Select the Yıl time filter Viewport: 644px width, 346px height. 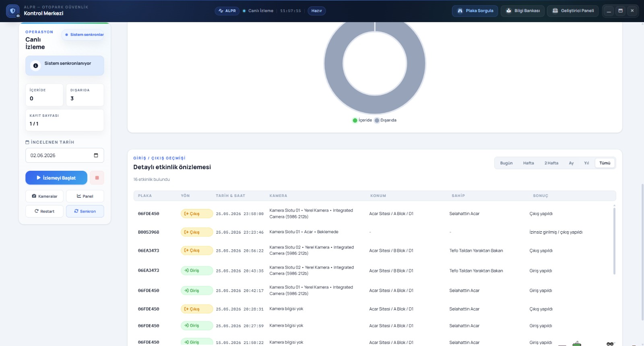[586, 163]
